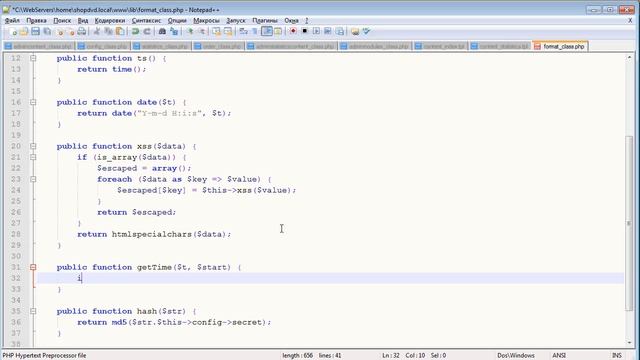This screenshot has height=360, width=640.
Task: Collapse the foreach block fold marker
Action: pos(33,179)
